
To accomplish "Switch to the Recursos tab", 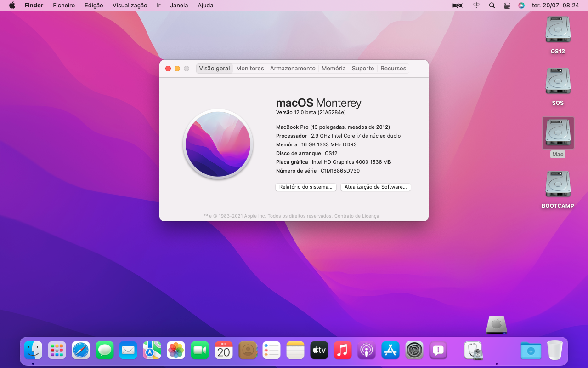I will 393,69.
